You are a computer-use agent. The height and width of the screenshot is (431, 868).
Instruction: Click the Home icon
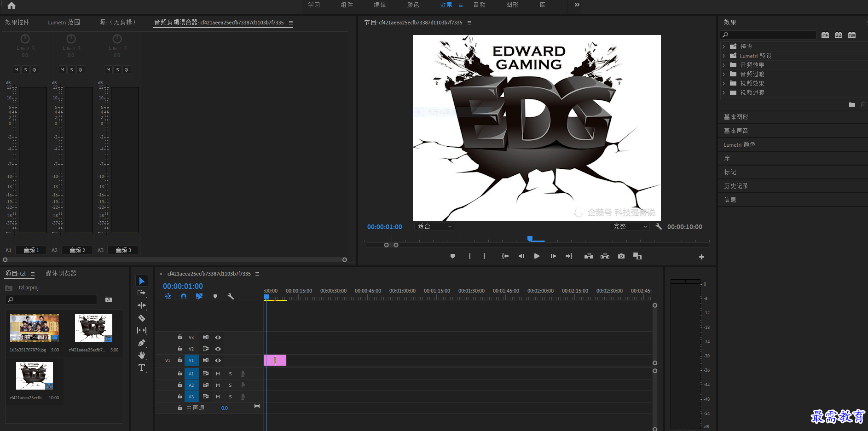click(12, 5)
